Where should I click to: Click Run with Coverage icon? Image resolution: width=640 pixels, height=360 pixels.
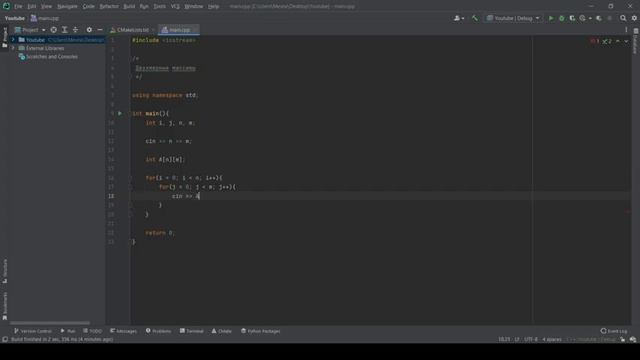[572, 18]
